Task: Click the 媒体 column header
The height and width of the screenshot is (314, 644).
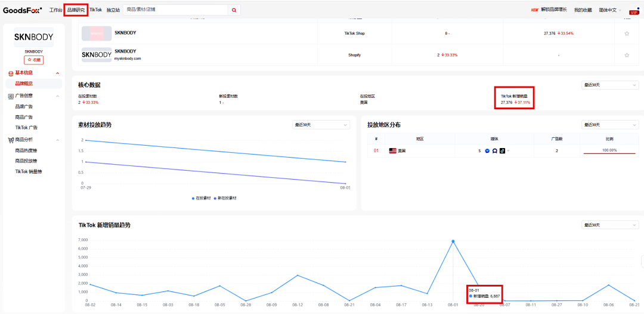Action: tap(494, 139)
